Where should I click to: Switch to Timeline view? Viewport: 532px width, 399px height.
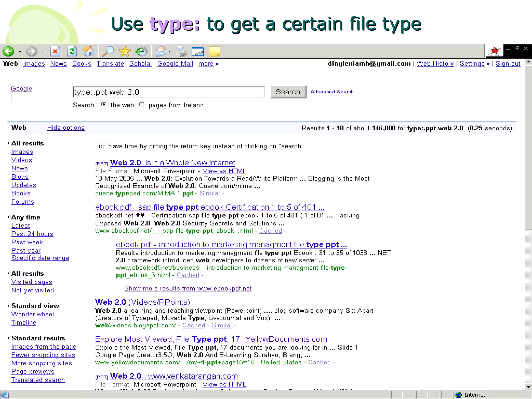click(24, 323)
